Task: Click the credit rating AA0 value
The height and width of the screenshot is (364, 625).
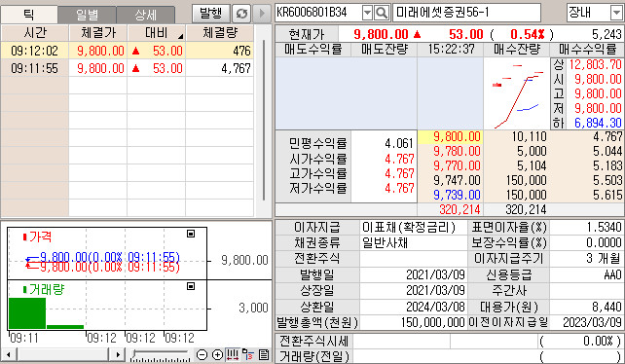Action: click(x=612, y=274)
